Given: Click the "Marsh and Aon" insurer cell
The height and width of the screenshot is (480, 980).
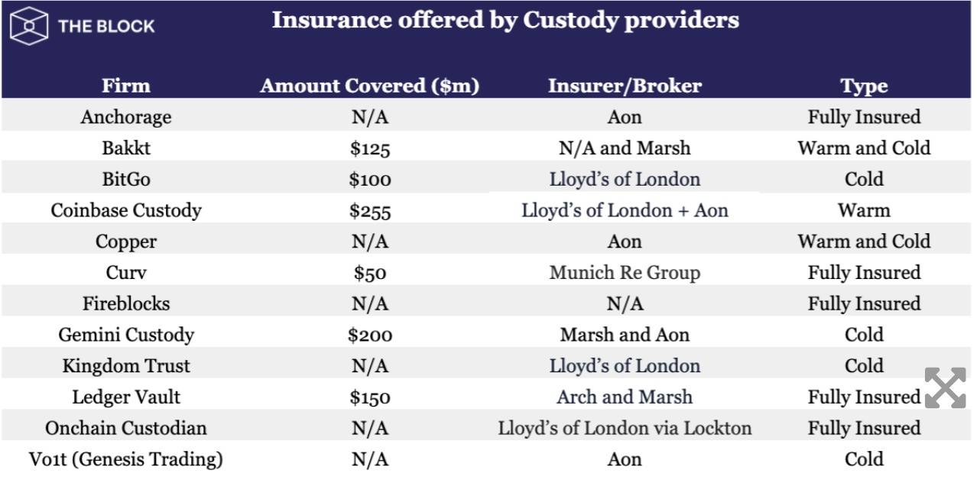Looking at the screenshot, I should tap(625, 335).
